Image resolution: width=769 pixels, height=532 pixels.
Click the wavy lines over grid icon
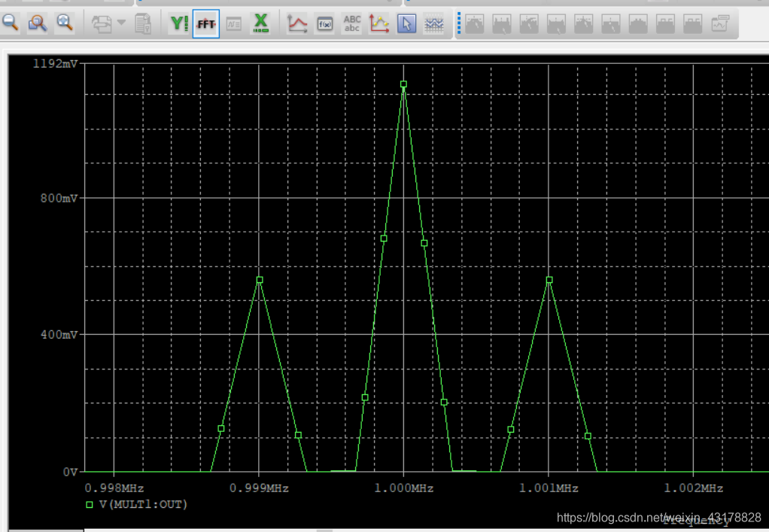(434, 23)
